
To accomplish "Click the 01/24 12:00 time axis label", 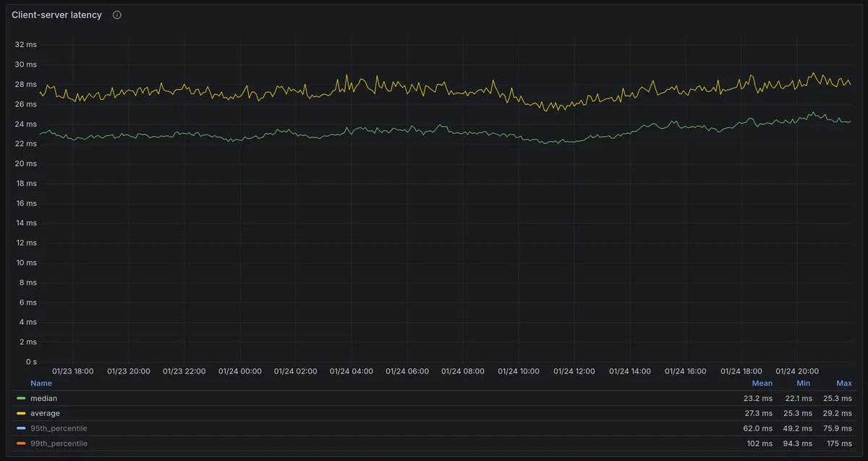I will click(574, 371).
